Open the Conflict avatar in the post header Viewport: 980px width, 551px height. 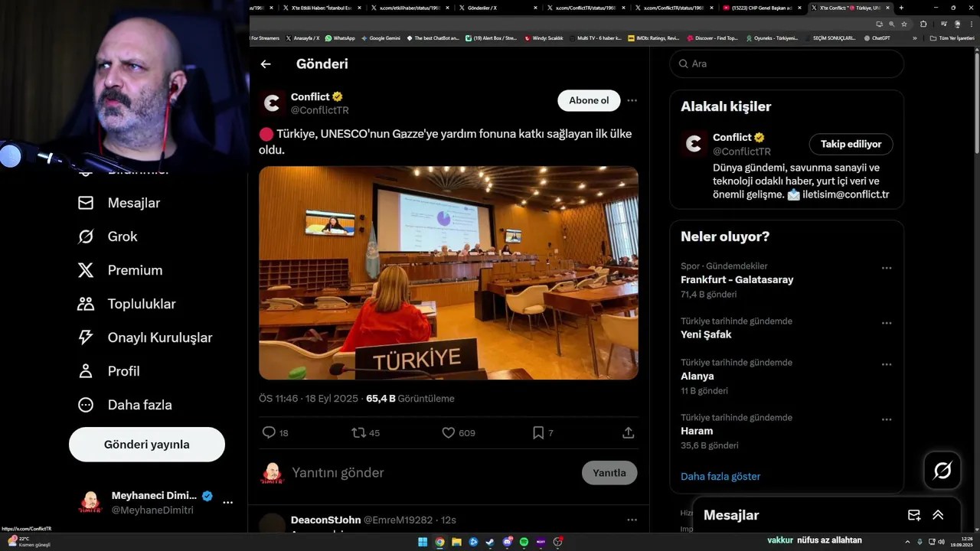[272, 103]
